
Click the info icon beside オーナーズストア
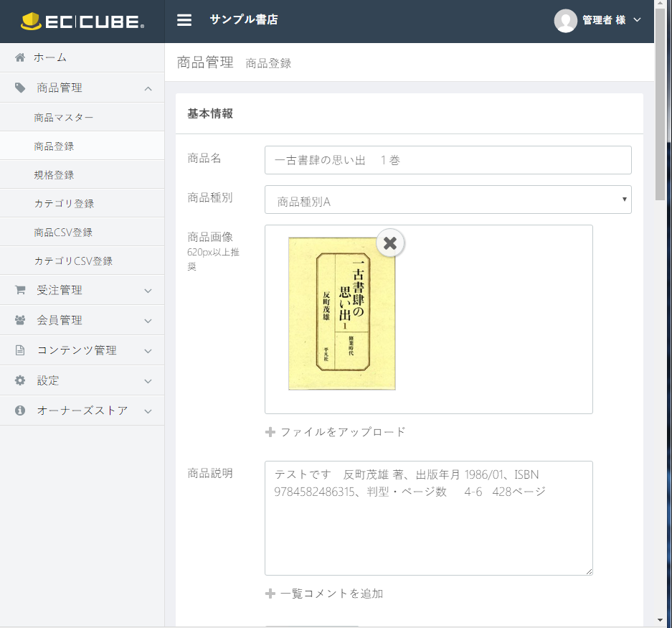click(19, 410)
